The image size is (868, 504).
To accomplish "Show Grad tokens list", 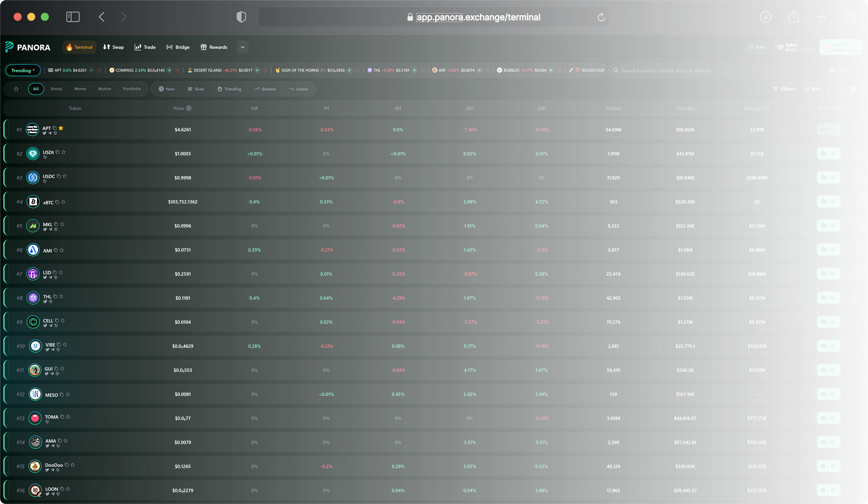I will coord(196,89).
